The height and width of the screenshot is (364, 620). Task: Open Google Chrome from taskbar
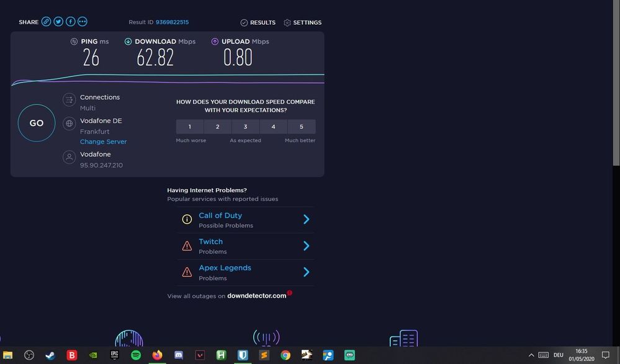(285, 355)
